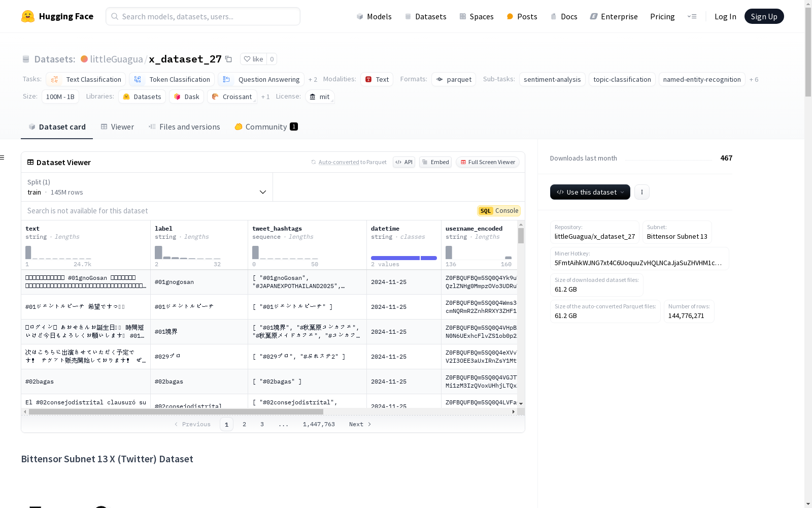The height and width of the screenshot is (508, 812).
Task: Go to the Next page of rows
Action: tap(360, 424)
